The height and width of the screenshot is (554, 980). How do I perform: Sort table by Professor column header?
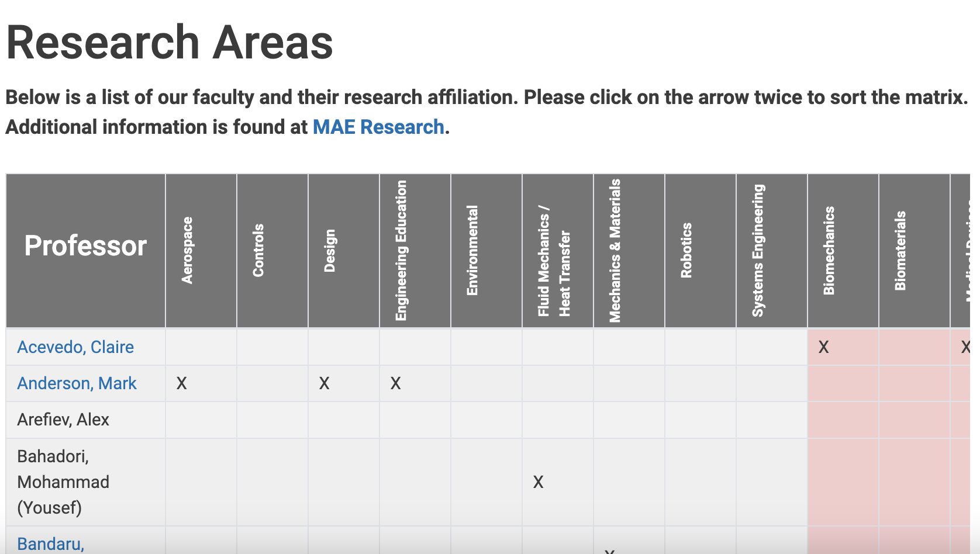pyautogui.click(x=85, y=251)
